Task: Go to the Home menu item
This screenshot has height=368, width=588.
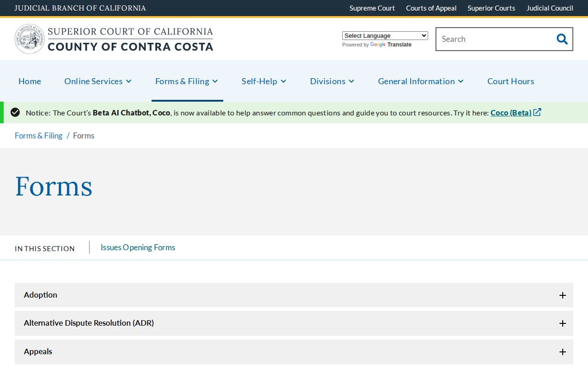Action: [x=30, y=81]
